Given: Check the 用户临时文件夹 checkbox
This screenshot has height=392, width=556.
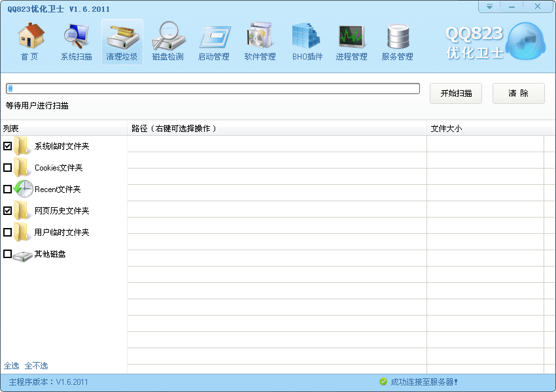Looking at the screenshot, I should [7, 233].
